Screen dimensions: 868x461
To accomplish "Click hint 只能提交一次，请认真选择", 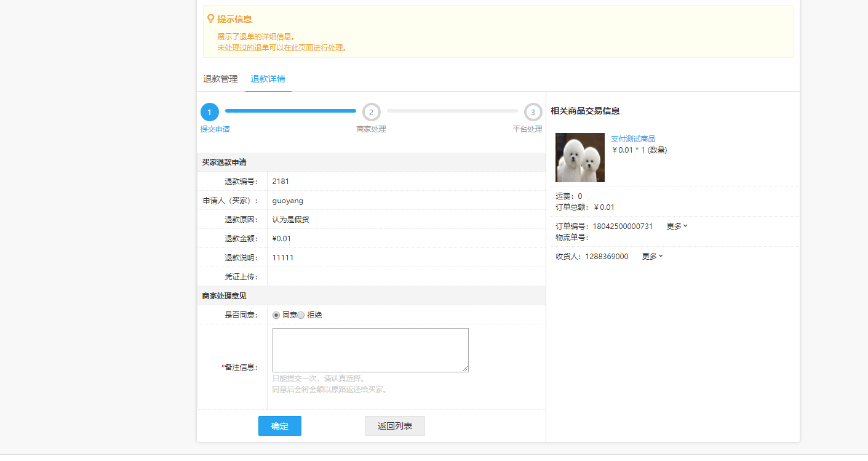I will pos(320,379).
